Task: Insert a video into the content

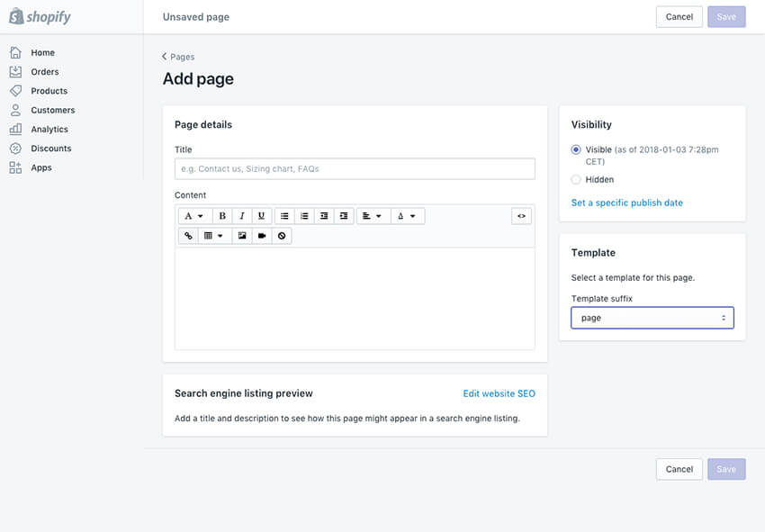Action: 261,235
